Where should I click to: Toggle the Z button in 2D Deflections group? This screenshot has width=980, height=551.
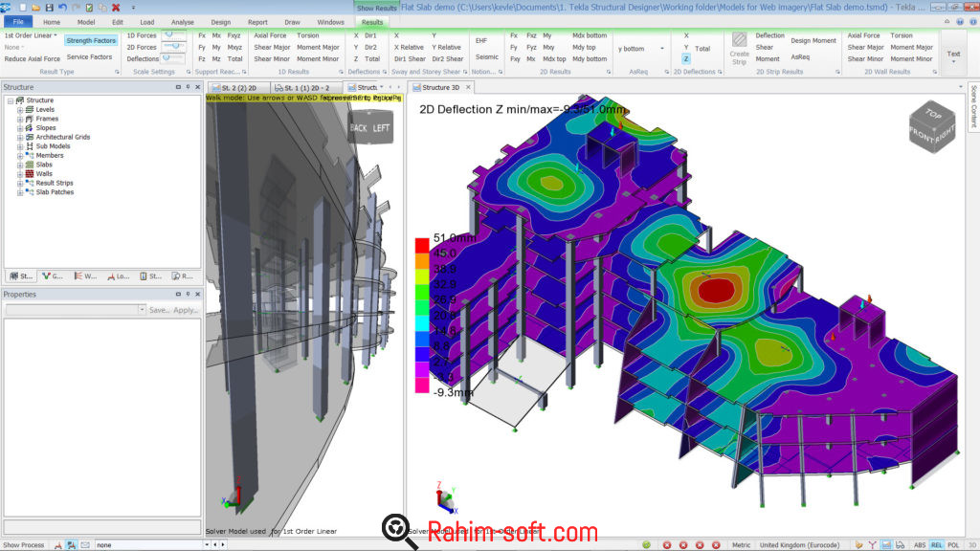(x=685, y=58)
